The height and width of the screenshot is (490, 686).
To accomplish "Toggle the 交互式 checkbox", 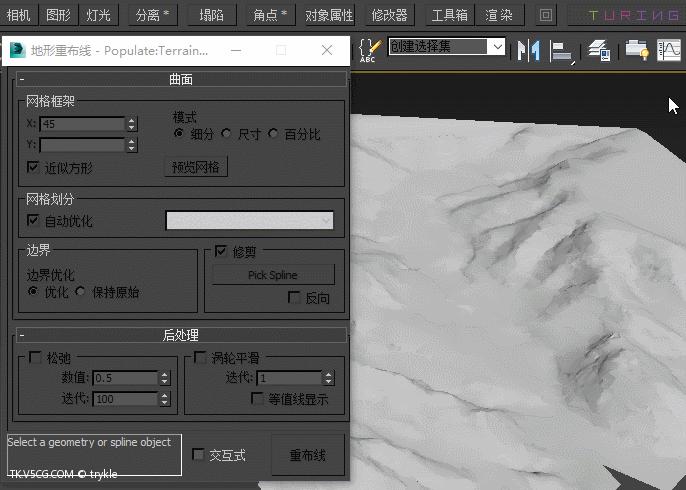I will (x=198, y=455).
